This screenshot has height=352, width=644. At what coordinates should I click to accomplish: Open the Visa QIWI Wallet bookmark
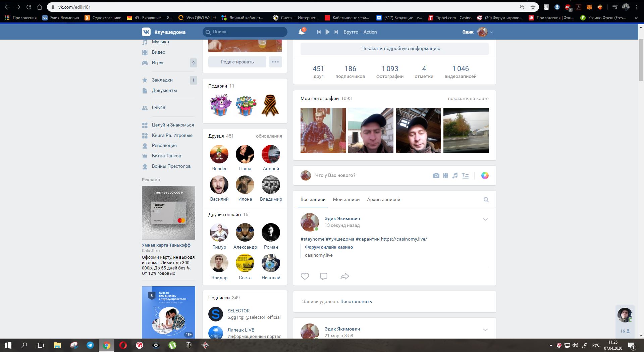pyautogui.click(x=197, y=18)
